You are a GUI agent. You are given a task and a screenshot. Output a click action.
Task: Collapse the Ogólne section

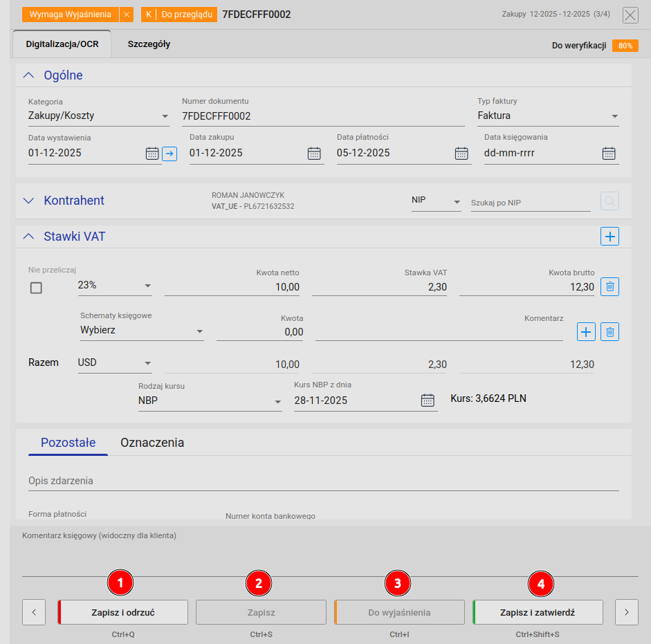click(x=28, y=75)
